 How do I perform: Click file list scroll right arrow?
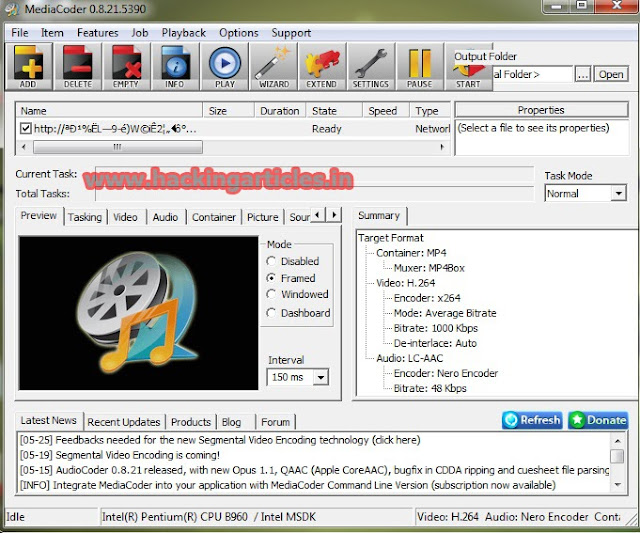442,147
